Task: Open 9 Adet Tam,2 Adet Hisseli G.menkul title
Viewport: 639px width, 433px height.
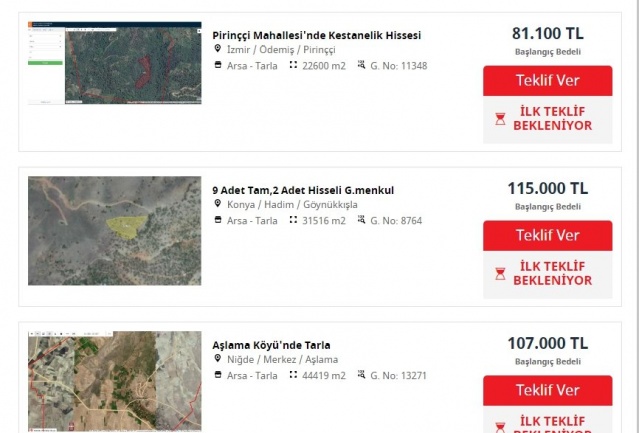Action: [x=303, y=190]
